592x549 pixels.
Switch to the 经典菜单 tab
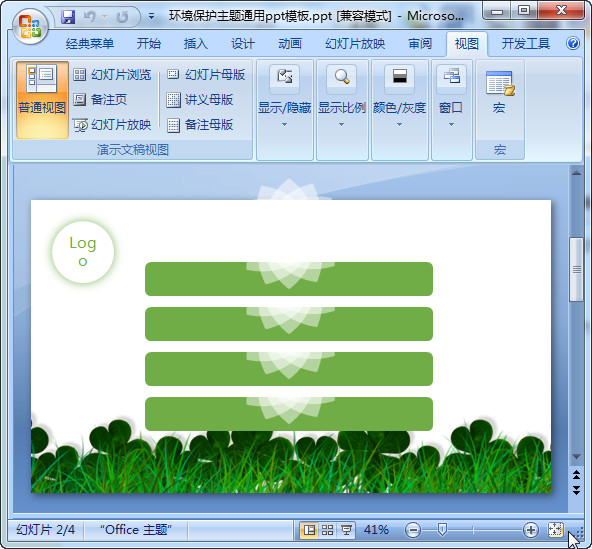coord(90,44)
